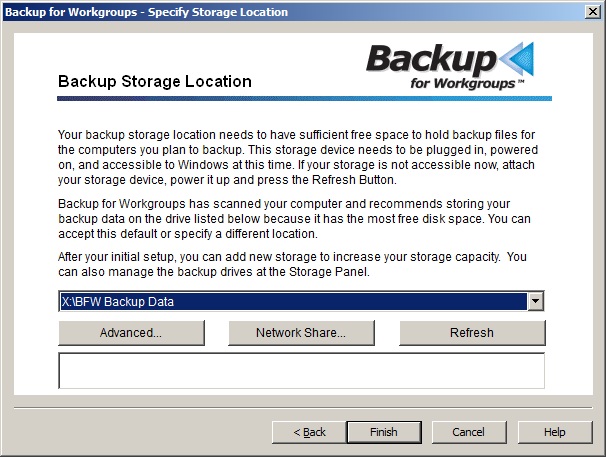Viewport: 606px width, 457px height.
Task: Refresh the list of storage drives
Action: point(472,333)
